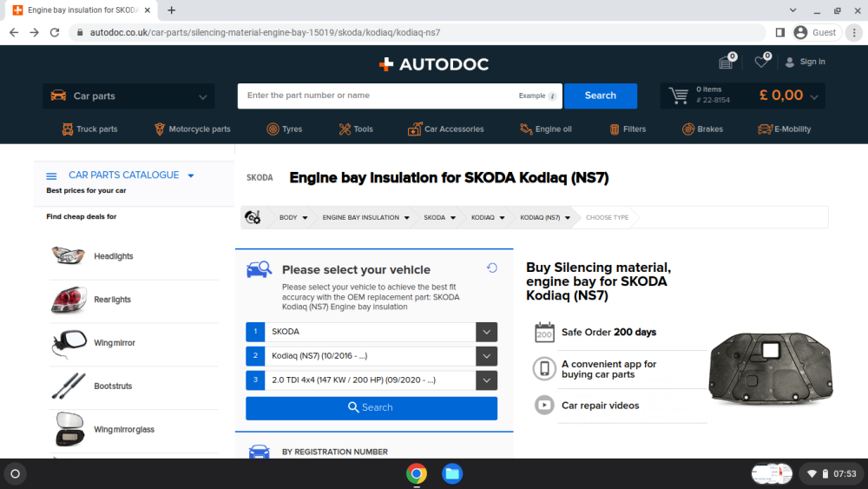
Task: Click the header Search button
Action: pyautogui.click(x=601, y=96)
